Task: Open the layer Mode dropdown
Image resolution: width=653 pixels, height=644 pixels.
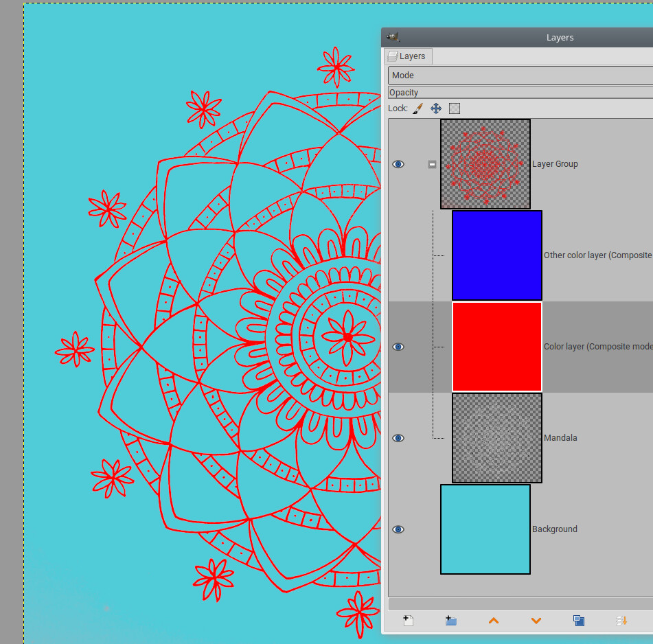Action: (x=520, y=76)
